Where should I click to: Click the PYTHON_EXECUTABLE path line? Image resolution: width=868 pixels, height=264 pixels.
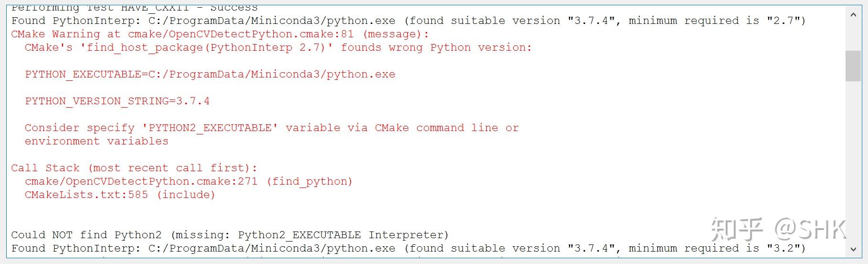210,75
